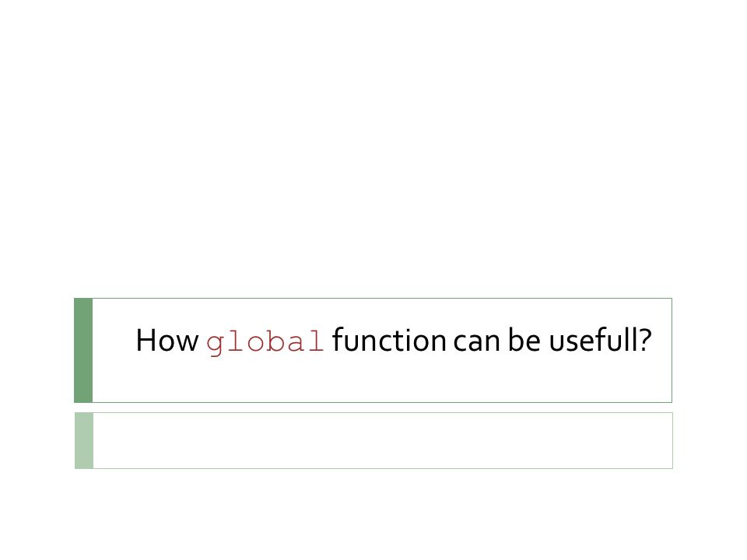
Task: Click the blank area below the subtitle box
Action: [x=373, y=514]
